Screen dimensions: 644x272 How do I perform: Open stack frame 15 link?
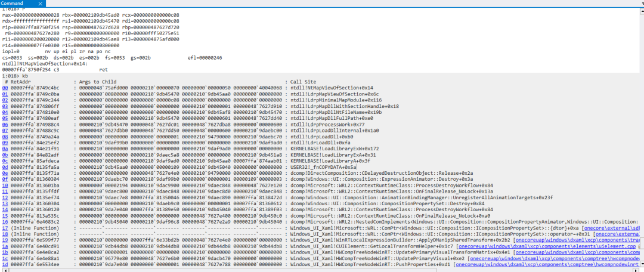point(5,216)
